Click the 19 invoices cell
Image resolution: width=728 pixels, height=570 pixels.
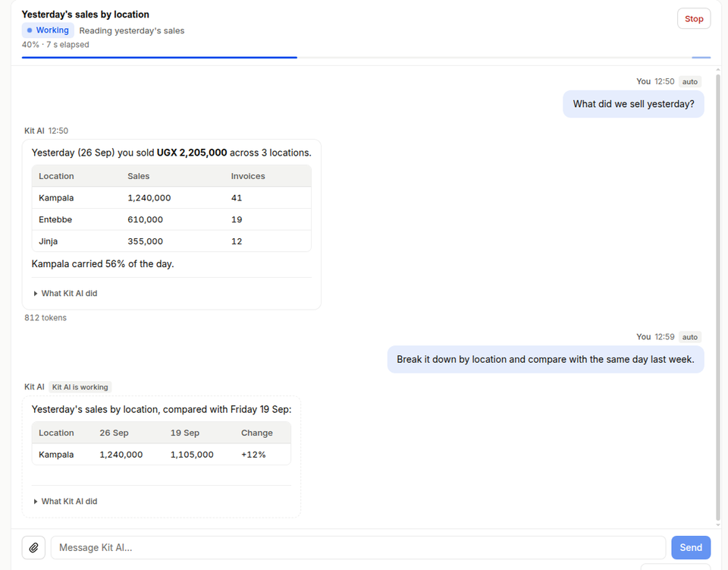[x=237, y=220]
